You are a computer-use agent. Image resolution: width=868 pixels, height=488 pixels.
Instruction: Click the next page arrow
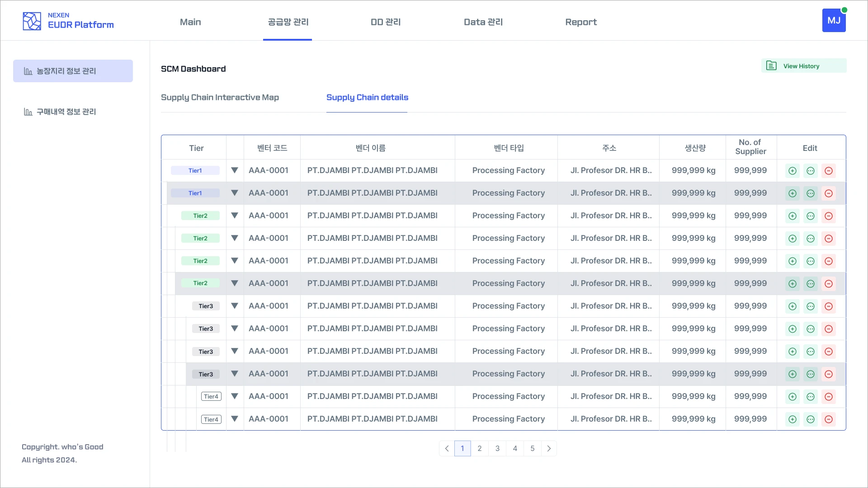click(x=549, y=449)
